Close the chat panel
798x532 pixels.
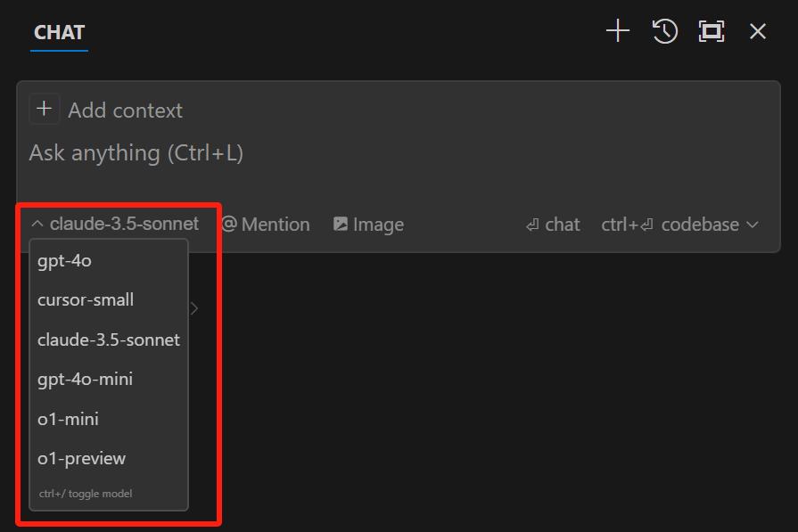758,32
